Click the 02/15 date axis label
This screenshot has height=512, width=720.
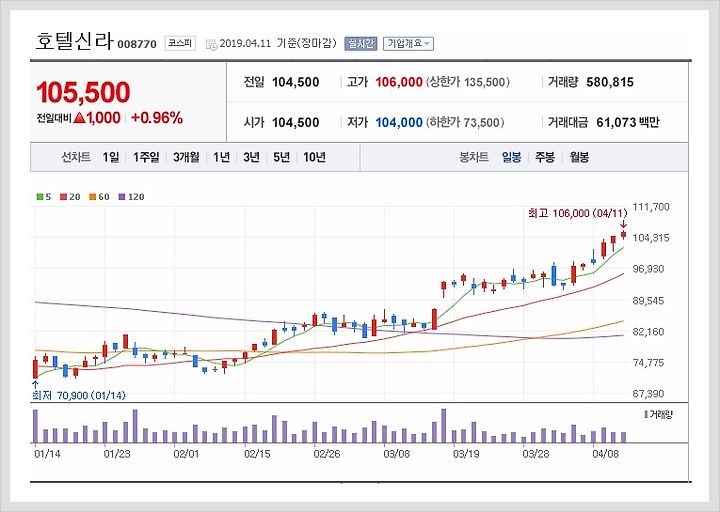click(257, 454)
